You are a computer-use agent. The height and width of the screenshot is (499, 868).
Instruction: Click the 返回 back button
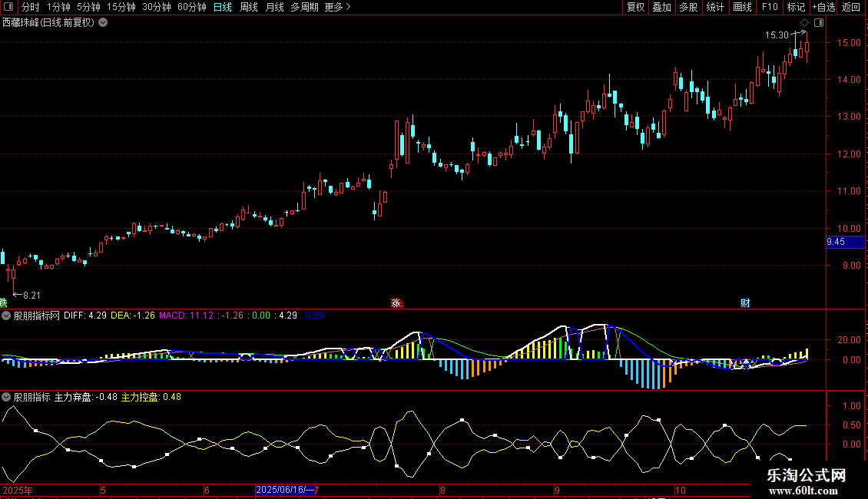[851, 7]
